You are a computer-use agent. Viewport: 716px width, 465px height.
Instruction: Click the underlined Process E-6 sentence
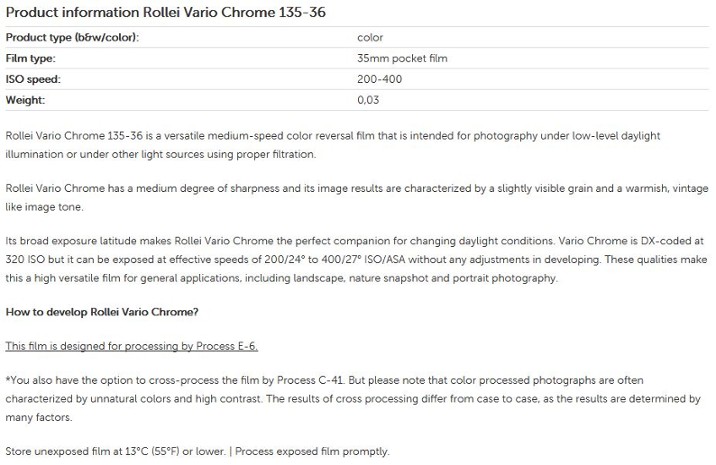(x=132, y=346)
